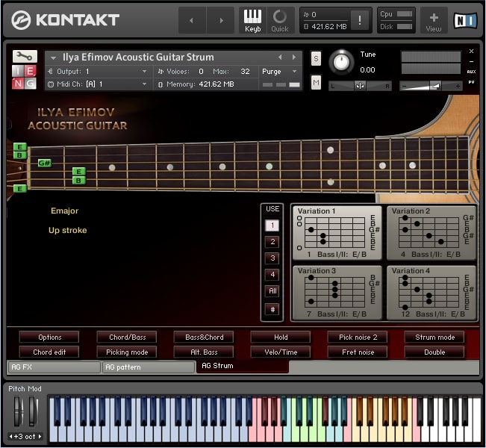
Task: Open the Kontakt logo menu
Action: click(65, 20)
